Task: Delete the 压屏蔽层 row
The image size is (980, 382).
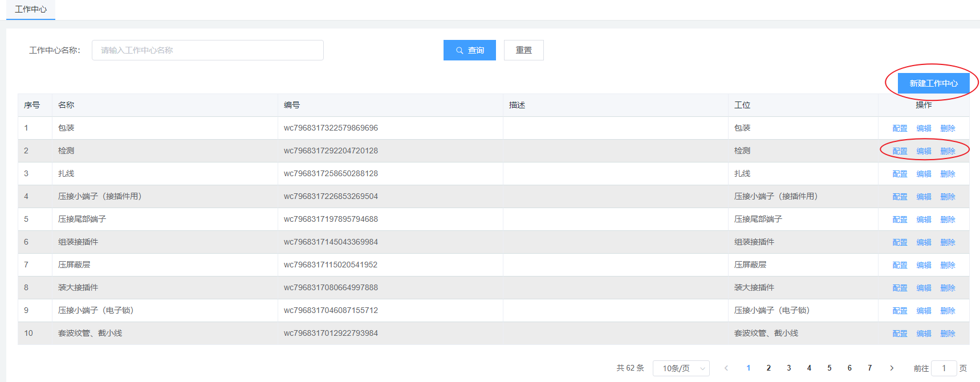Action: click(948, 265)
